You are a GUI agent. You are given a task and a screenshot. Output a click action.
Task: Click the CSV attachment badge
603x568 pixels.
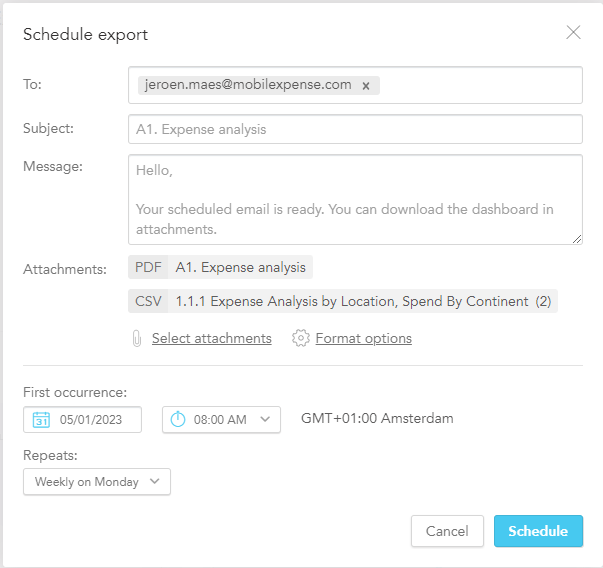click(x=148, y=301)
